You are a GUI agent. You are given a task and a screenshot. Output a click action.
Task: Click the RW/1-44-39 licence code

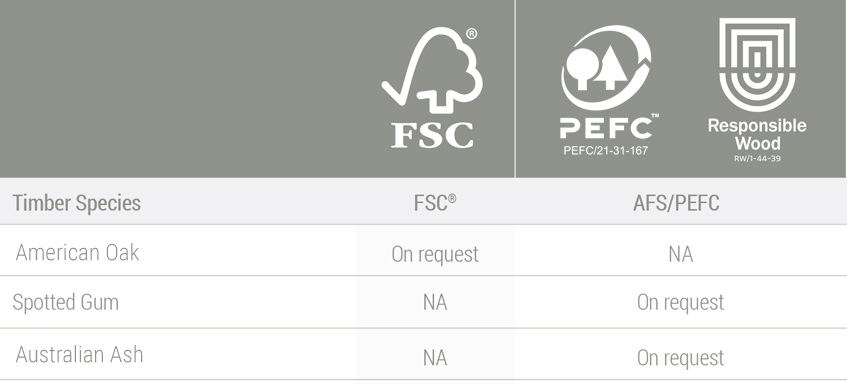point(757,159)
